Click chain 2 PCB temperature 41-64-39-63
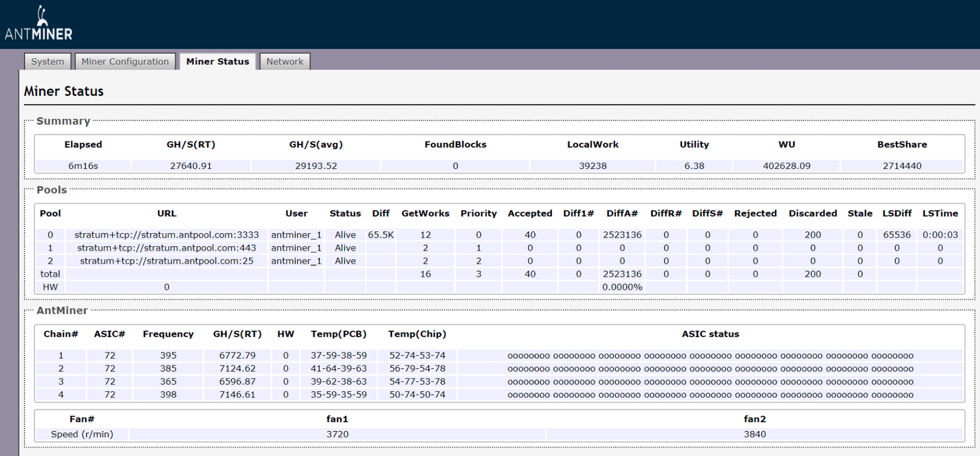 point(339,368)
